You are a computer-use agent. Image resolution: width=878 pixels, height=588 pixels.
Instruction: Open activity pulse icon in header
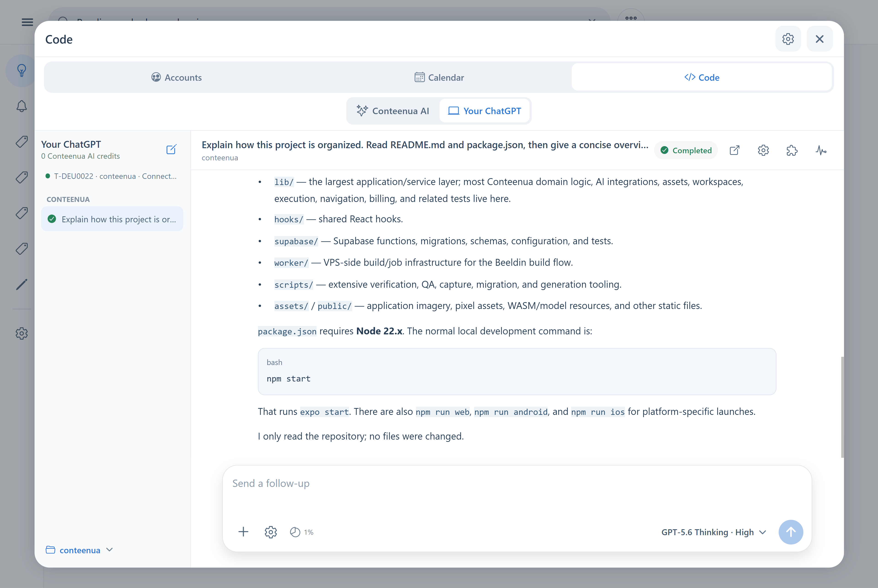point(821,150)
